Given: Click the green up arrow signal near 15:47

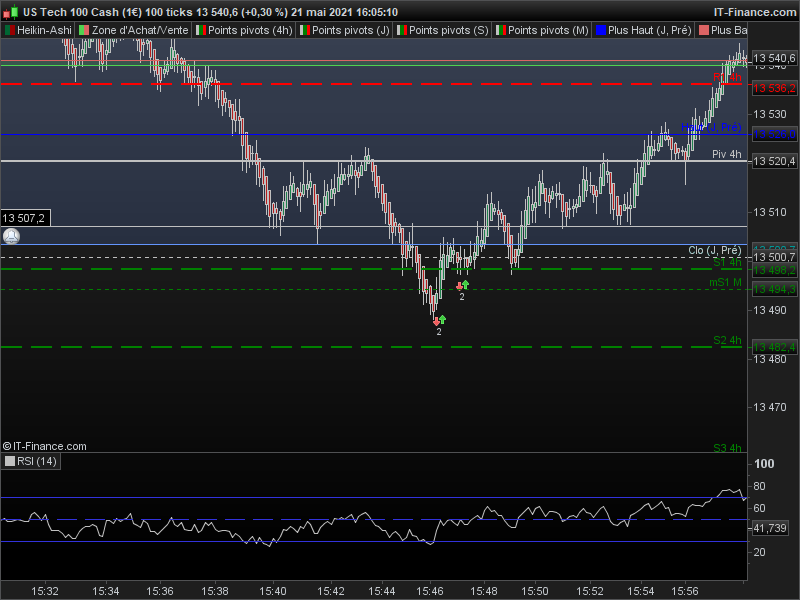Looking at the screenshot, I should (465, 284).
